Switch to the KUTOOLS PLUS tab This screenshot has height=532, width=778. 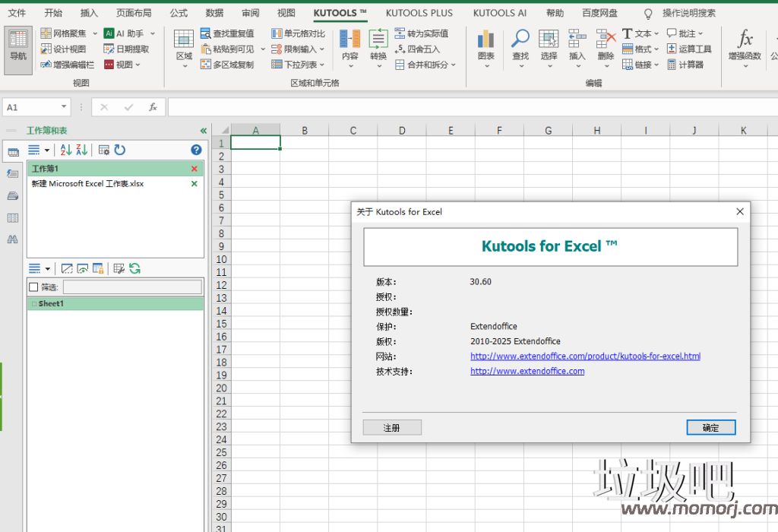coord(419,13)
